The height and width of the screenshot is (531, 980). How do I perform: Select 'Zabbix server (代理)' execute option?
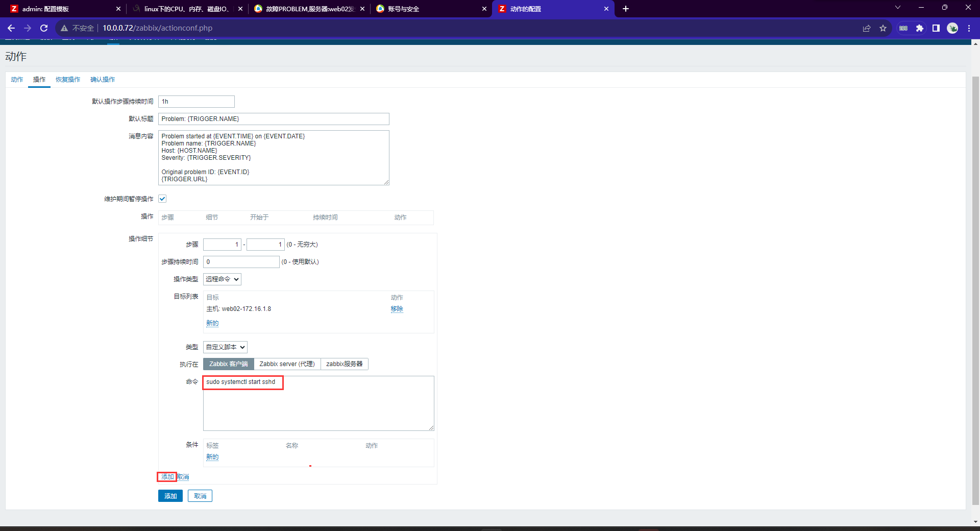click(287, 364)
